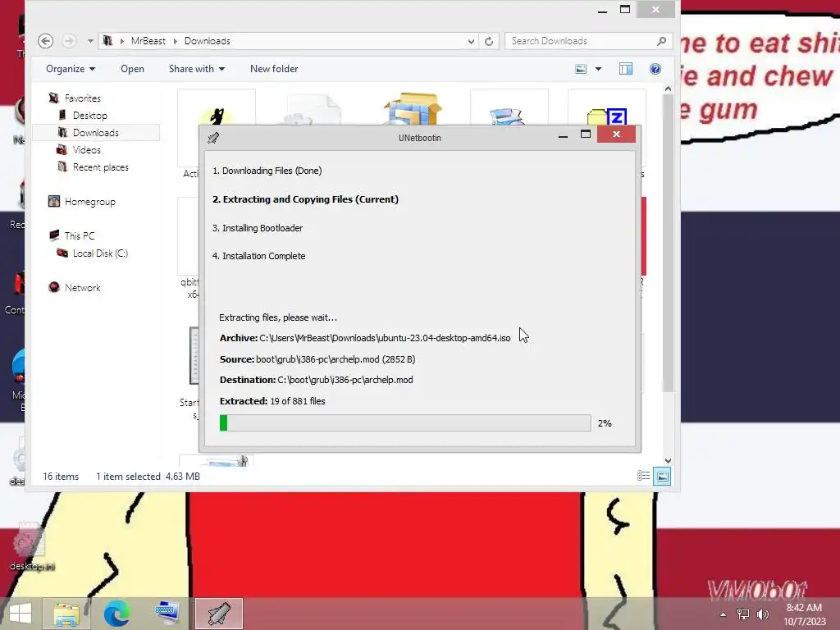Screen dimensions: 840x630
Task: Click the scroll up arrow in Explorer
Action: point(668,89)
